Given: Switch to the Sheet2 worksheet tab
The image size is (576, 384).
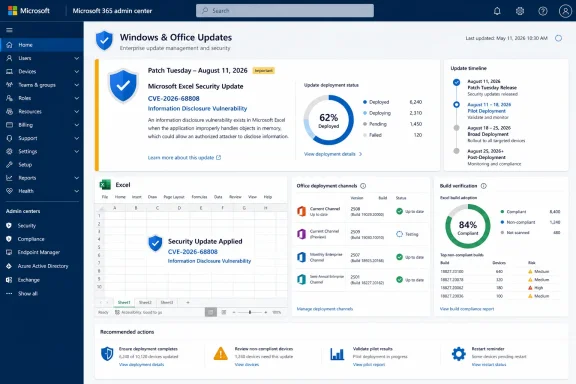Looking at the screenshot, I should tap(145, 302).
